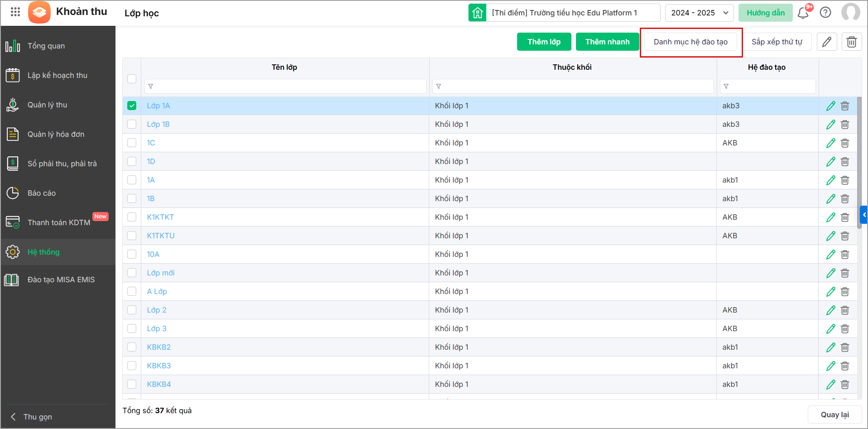The height and width of the screenshot is (429, 868).
Task: Edit the KBKB3 row
Action: click(x=831, y=366)
